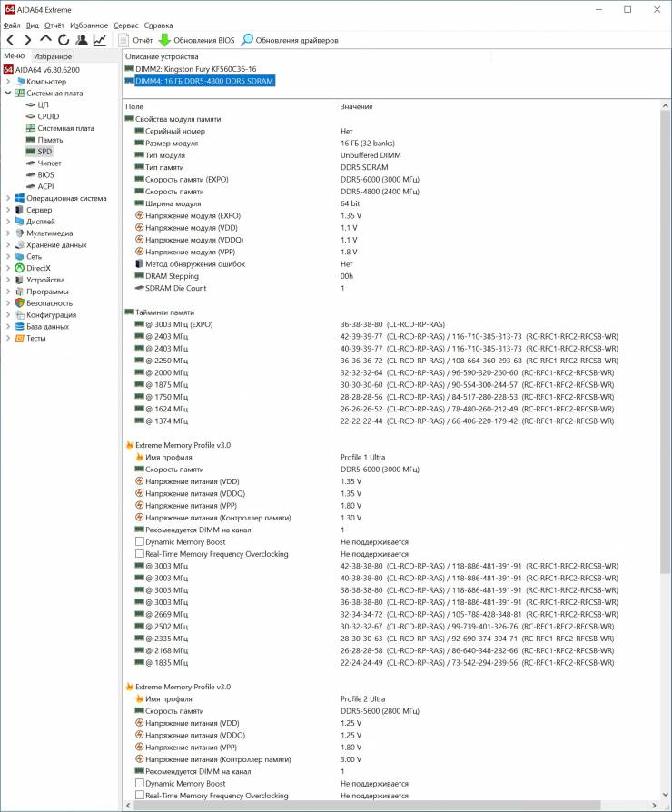Click the AIDA64 v6.80.6200 root icon
Image resolution: width=672 pixels, height=812 pixels.
pos(8,69)
